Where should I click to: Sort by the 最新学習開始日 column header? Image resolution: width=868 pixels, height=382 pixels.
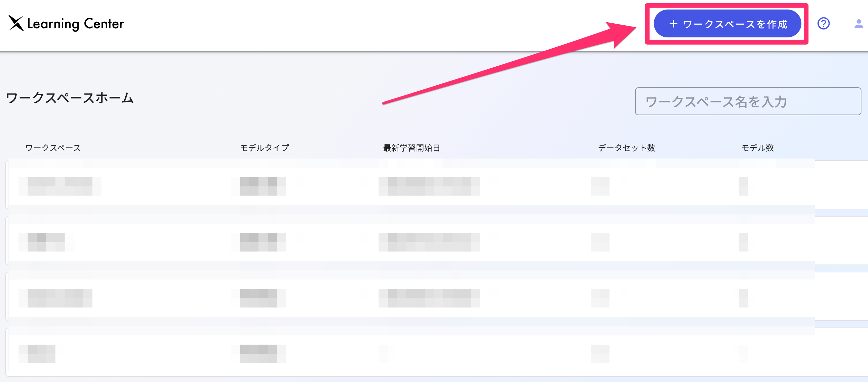[412, 147]
